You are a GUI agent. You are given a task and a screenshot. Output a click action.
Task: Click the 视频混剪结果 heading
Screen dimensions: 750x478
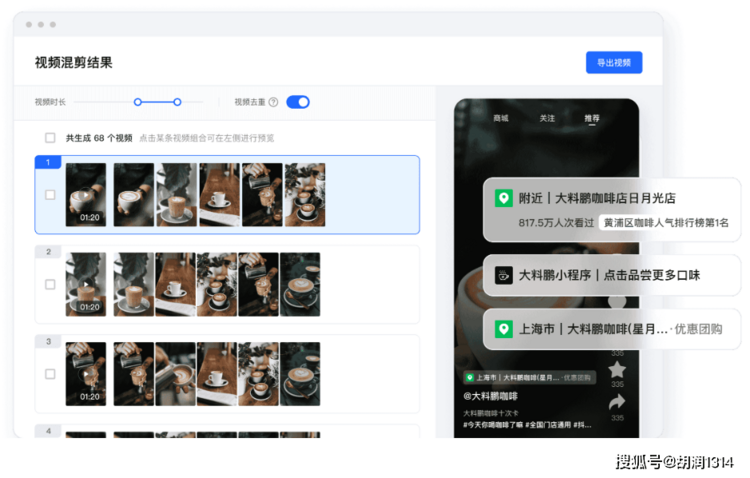(x=74, y=63)
